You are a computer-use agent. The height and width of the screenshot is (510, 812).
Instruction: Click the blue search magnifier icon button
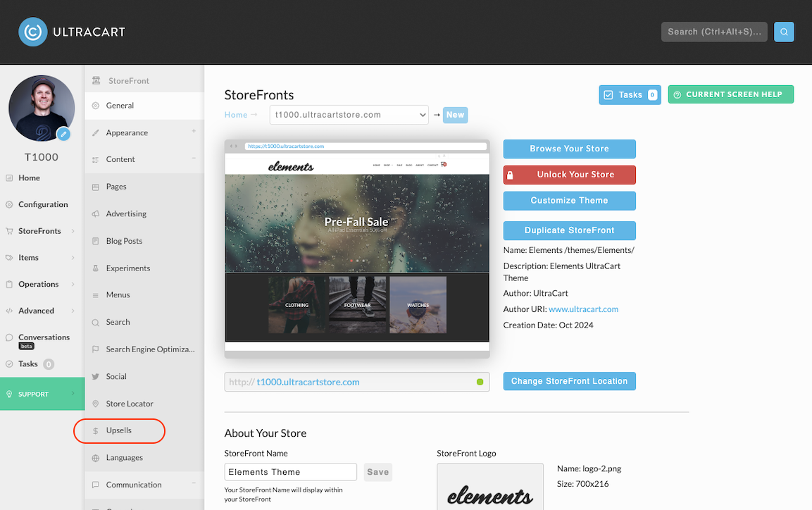[x=784, y=32]
